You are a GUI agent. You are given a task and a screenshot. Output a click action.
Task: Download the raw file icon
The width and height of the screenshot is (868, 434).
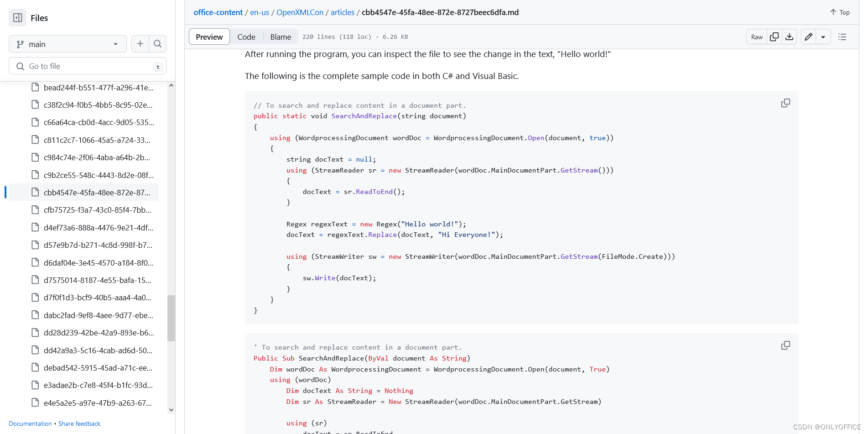(x=789, y=37)
